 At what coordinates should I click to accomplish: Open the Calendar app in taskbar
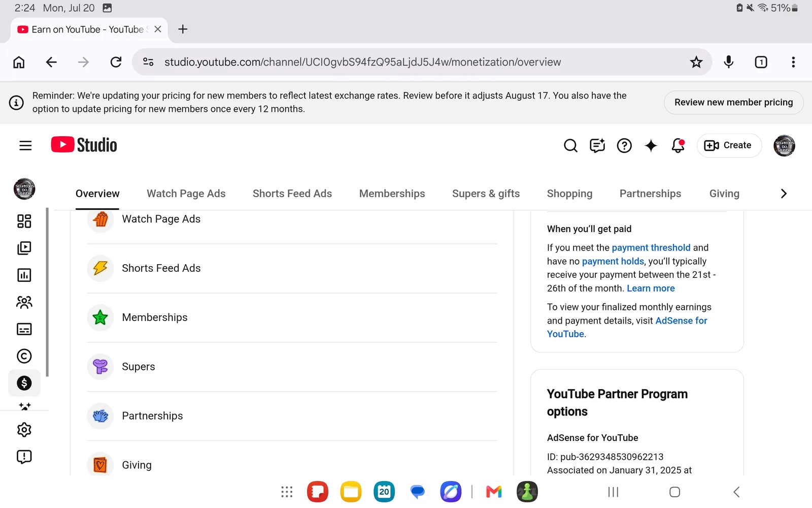coord(384,492)
